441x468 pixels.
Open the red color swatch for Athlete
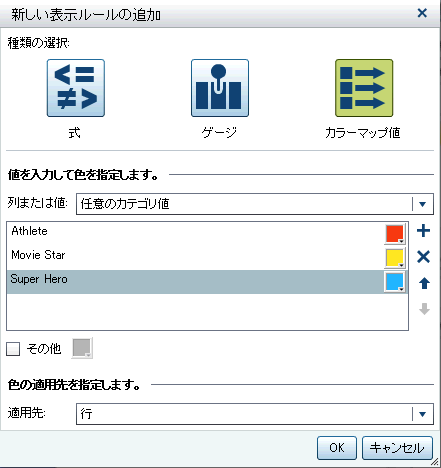click(395, 234)
